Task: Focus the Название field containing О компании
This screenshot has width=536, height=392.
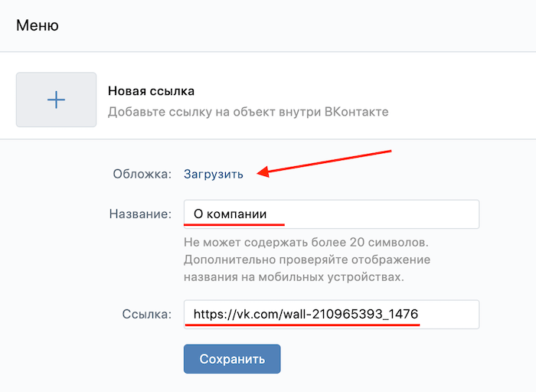Action: click(331, 214)
